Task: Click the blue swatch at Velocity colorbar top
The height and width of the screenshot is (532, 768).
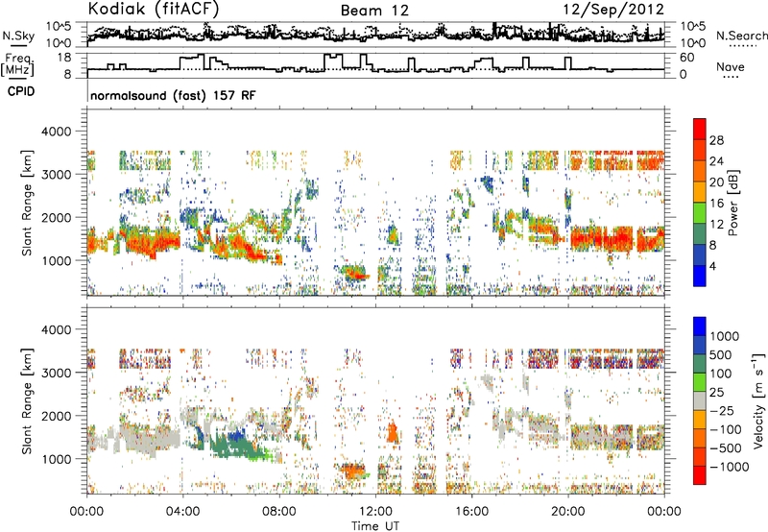Action: [x=700, y=326]
